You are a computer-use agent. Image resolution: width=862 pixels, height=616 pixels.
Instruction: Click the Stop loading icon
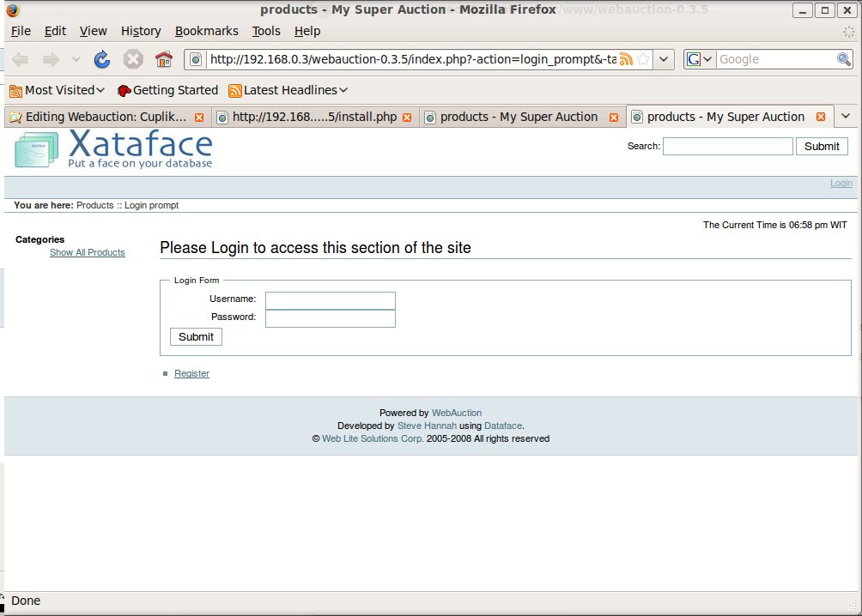[x=132, y=59]
